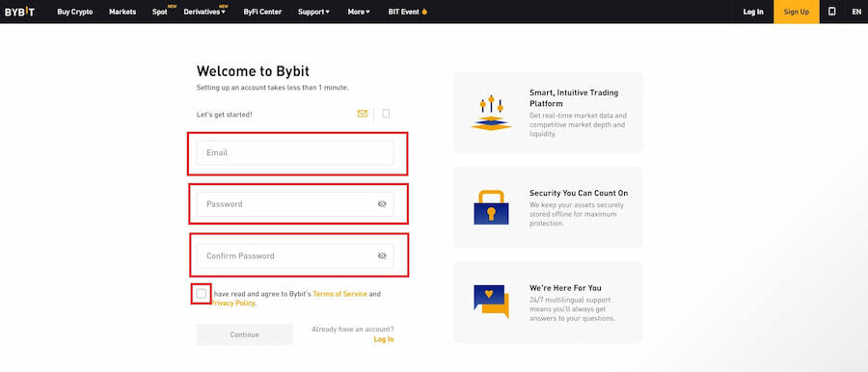Click Log In in the header
The height and width of the screenshot is (372, 868).
click(753, 12)
